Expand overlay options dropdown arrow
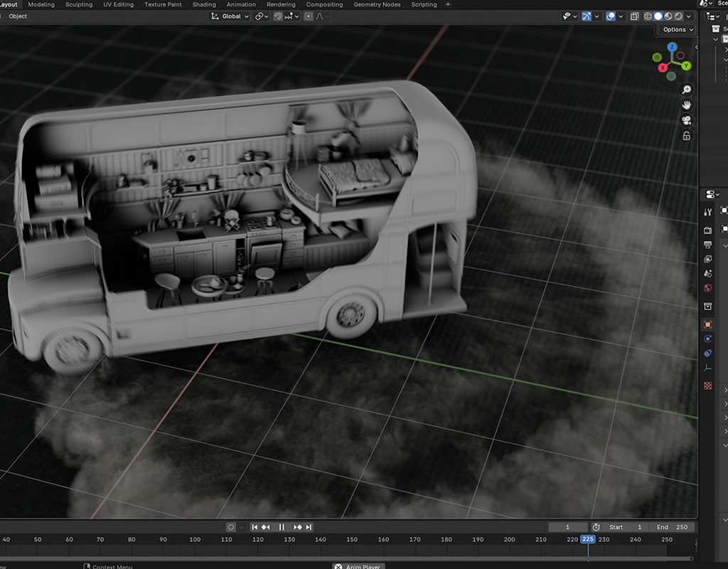Viewport: 728px width, 569px height. click(621, 16)
